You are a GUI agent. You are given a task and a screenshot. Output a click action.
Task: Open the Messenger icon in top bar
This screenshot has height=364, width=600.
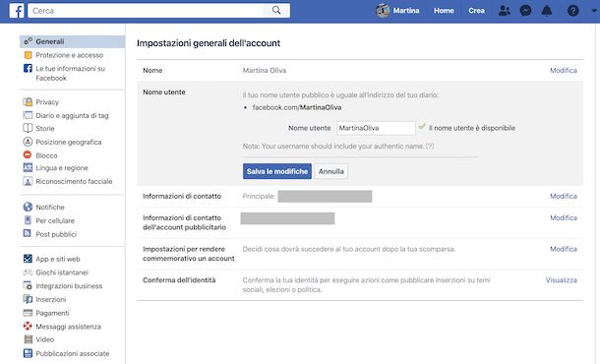[x=526, y=11]
